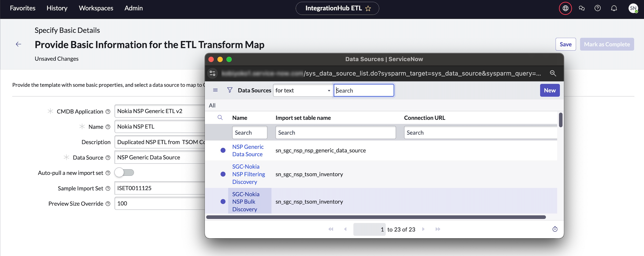Click the popup address bar URL

pos(381,73)
